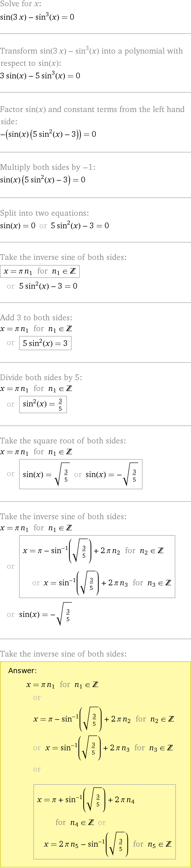Viewport: 191px width, 868px height.
Task: Click the unboxed sin(x) = −√(3/5) below the n₃ box
Action: pos(46,614)
